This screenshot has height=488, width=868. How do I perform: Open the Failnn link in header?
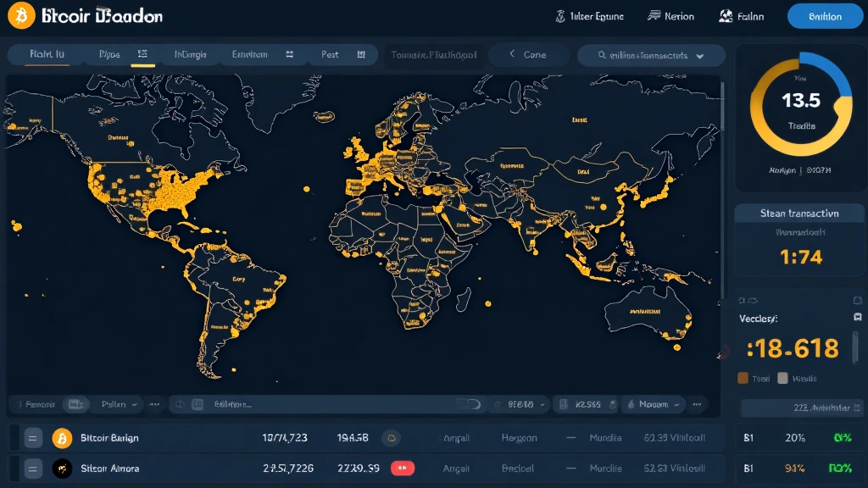pyautogui.click(x=751, y=17)
